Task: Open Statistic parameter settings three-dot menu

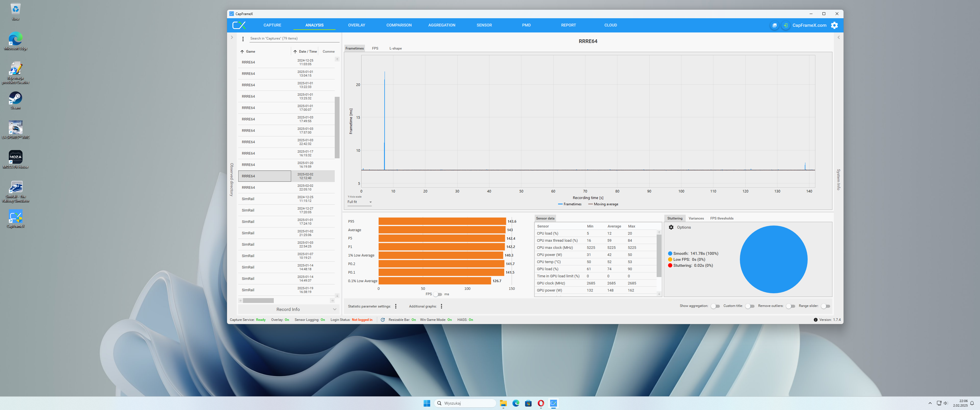Action: [396, 306]
